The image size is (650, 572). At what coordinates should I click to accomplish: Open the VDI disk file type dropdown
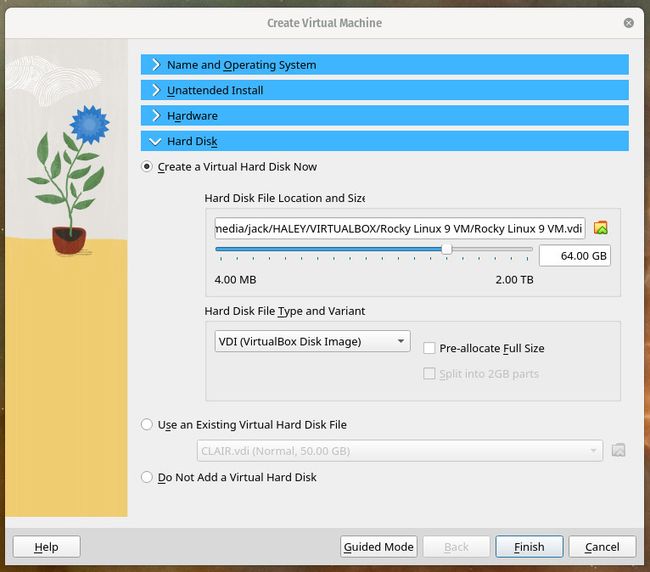pos(312,341)
